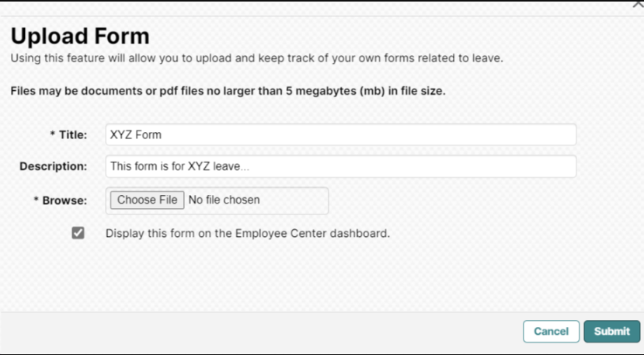
Task: Click the Choose File button
Action: point(147,200)
